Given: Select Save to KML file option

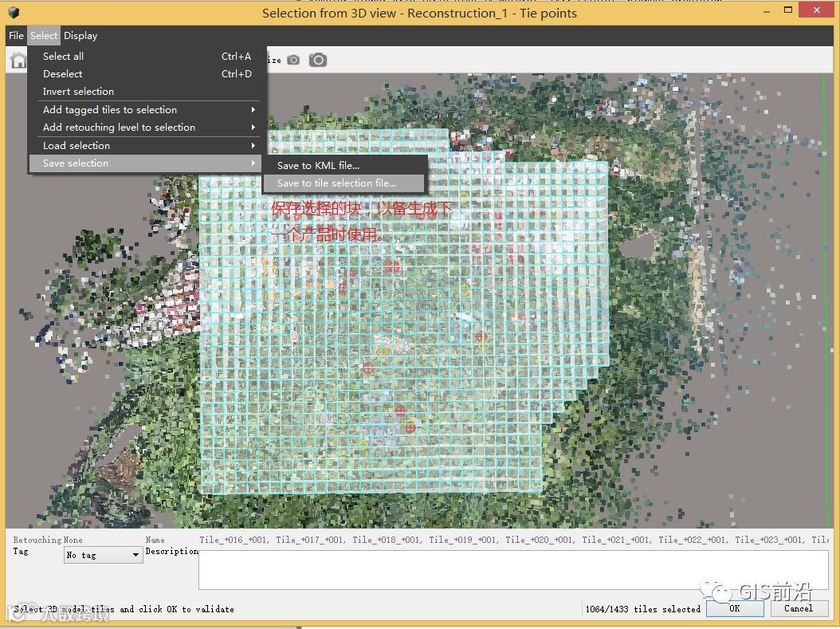Looking at the screenshot, I should [318, 166].
